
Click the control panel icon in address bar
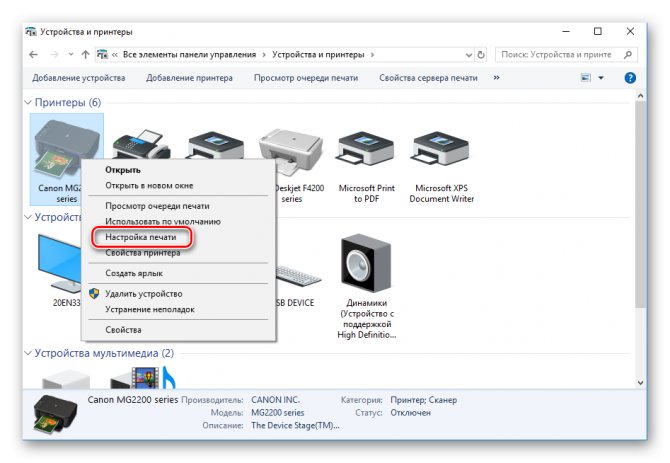pos(103,55)
